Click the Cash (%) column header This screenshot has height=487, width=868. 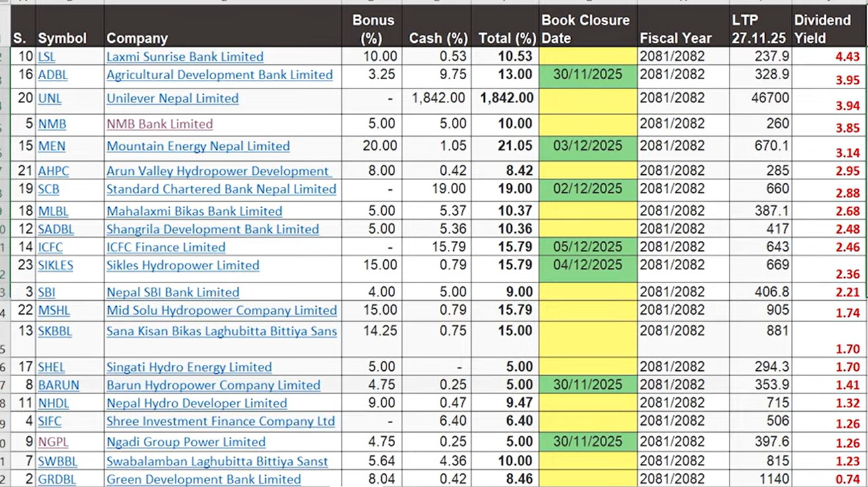tap(437, 38)
